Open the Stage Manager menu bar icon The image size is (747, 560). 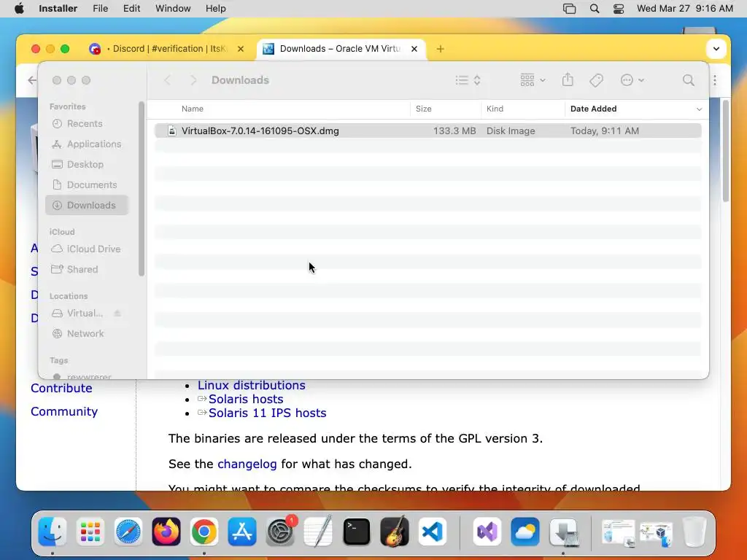point(569,9)
